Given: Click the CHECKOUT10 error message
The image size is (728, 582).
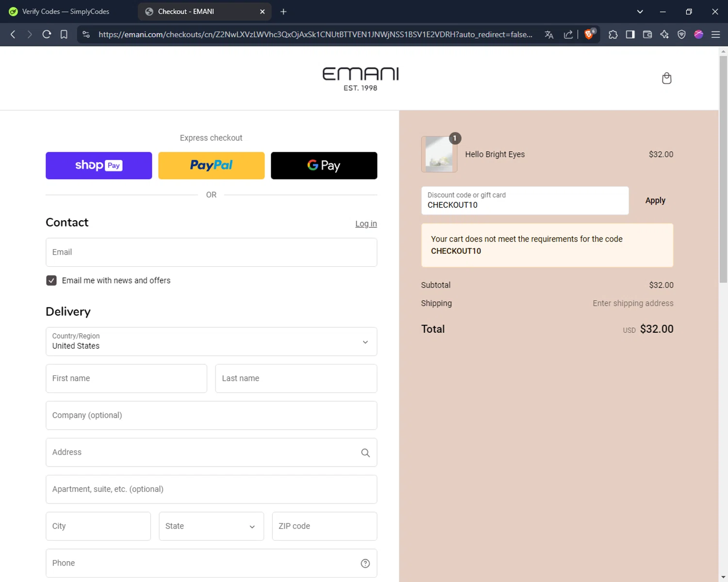Looking at the screenshot, I should click(547, 245).
